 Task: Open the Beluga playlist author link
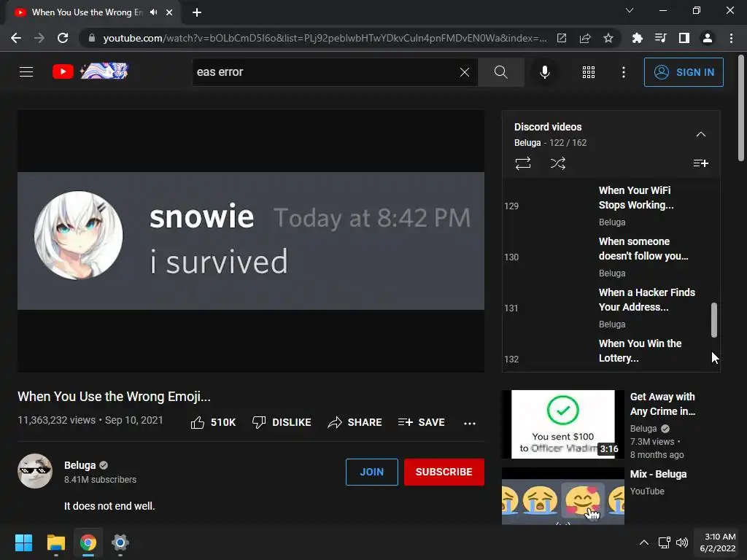527,143
